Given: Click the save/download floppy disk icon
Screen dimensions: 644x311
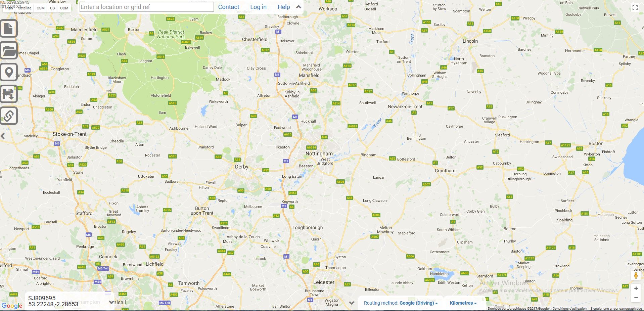Looking at the screenshot, I should click(x=9, y=94).
